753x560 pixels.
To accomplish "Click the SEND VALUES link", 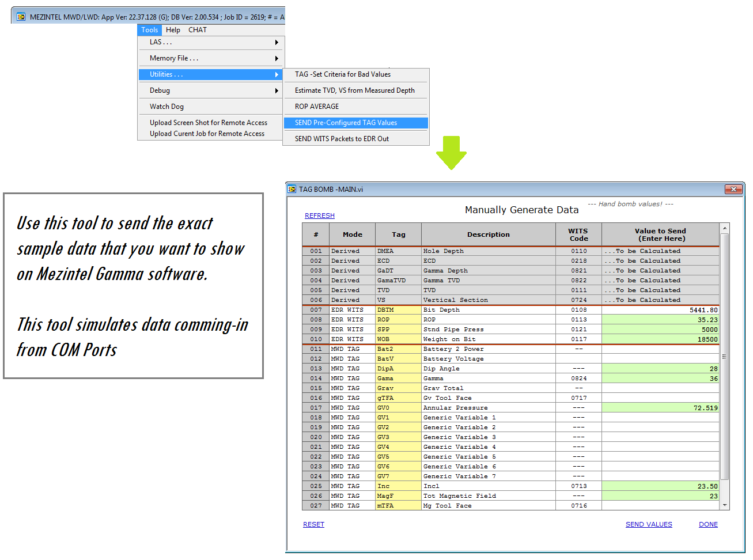I will 649,524.
